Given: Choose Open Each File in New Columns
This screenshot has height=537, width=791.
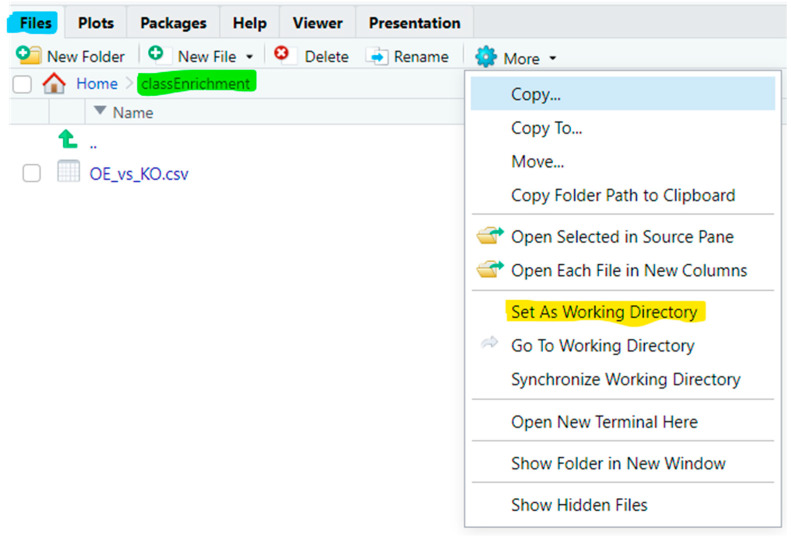Looking at the screenshot, I should coord(623,270).
